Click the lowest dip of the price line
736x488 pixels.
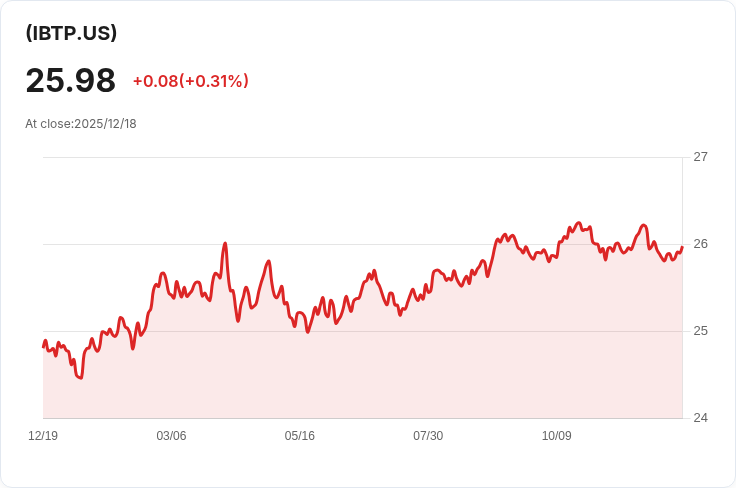81,378
